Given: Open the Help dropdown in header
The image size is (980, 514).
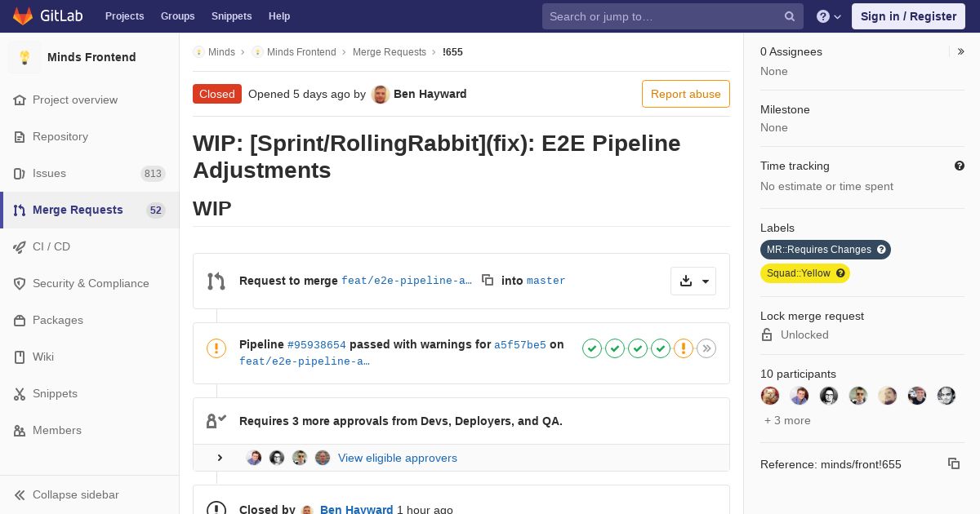Looking at the screenshot, I should click(x=829, y=16).
